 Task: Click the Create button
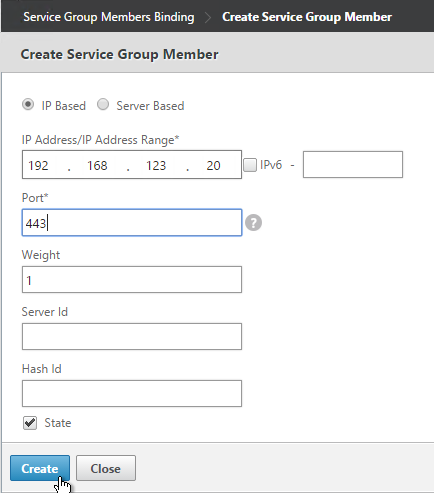(x=40, y=468)
